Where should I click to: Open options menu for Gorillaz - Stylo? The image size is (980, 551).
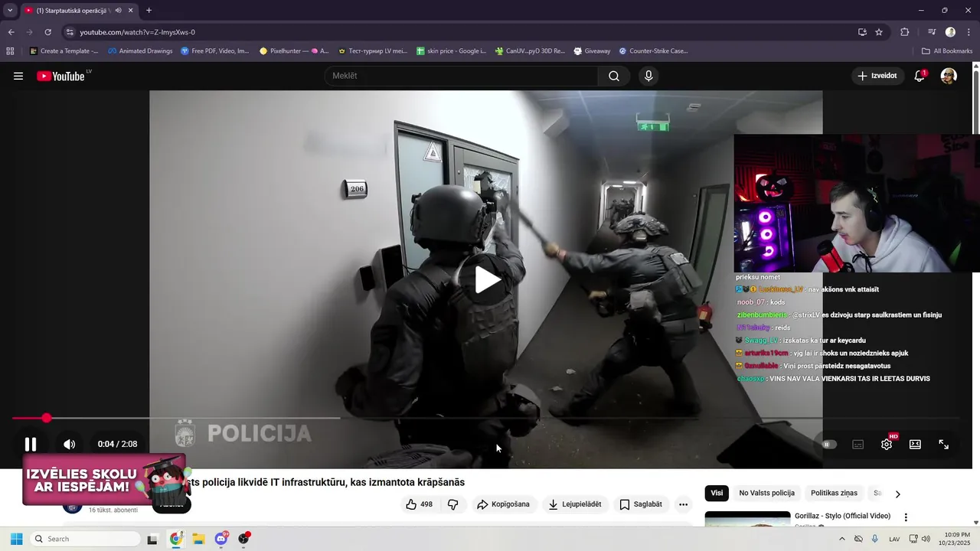click(906, 517)
